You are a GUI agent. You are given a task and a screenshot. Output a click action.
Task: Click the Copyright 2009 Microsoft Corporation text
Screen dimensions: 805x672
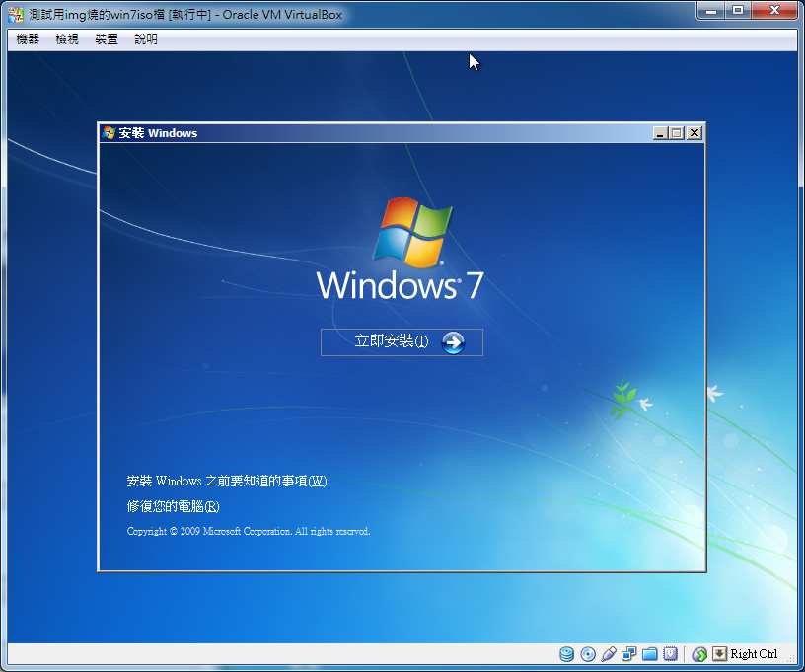pos(249,531)
